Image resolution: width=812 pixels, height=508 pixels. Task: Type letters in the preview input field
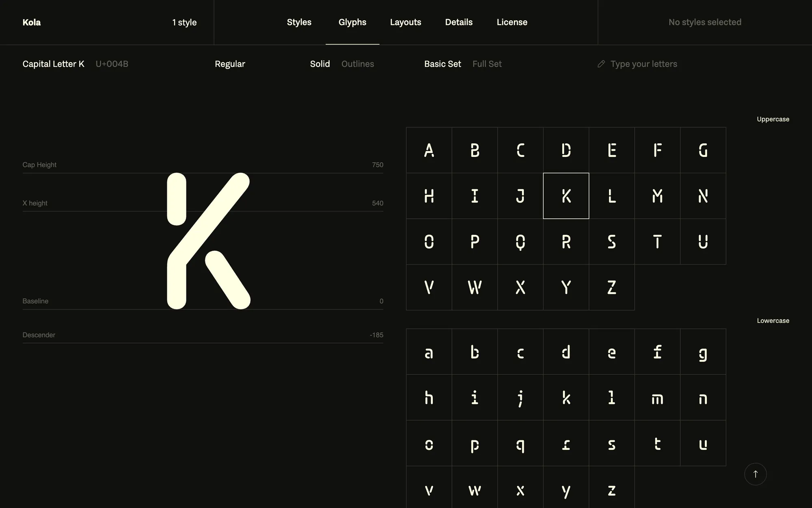[x=644, y=64]
